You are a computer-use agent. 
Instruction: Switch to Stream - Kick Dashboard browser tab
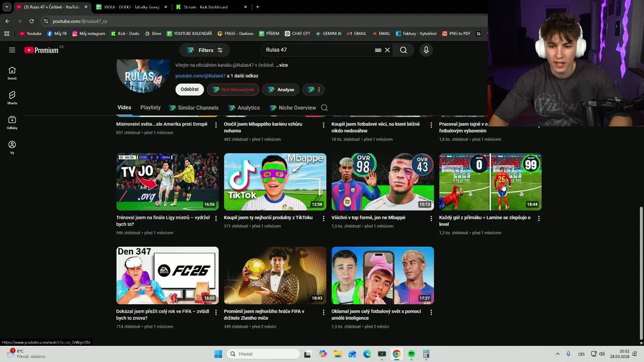[211, 7]
